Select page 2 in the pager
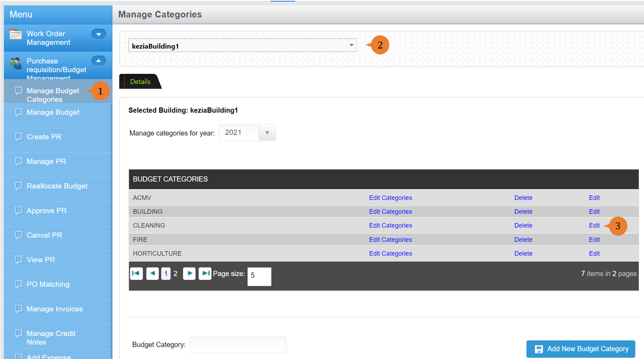This screenshot has height=359, width=644. click(x=175, y=274)
